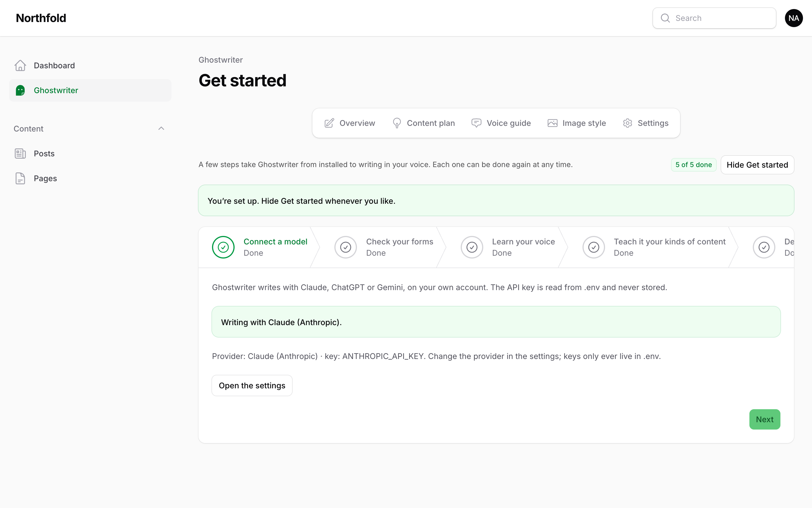Select the Check your forms step

pos(383,247)
